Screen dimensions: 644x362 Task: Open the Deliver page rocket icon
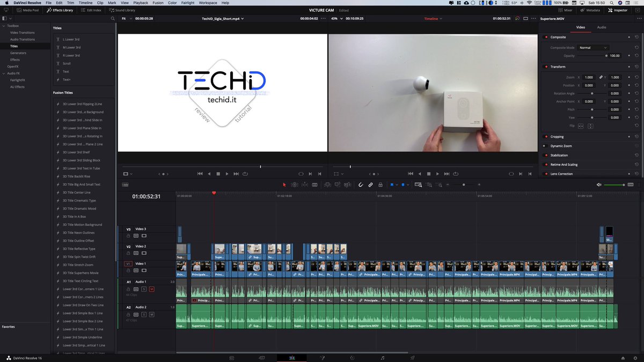(x=412, y=358)
